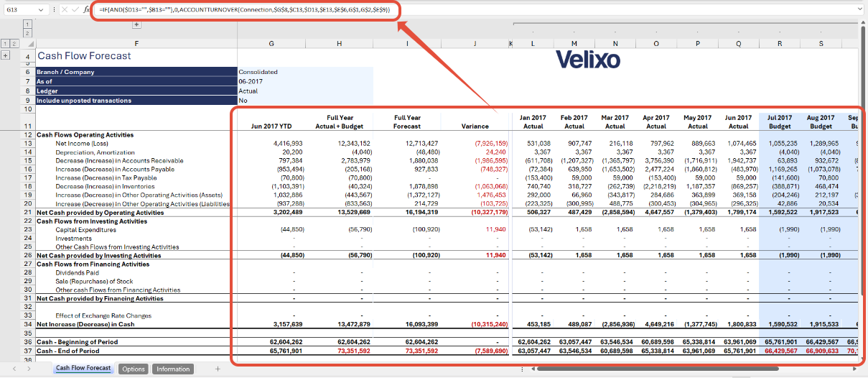Select the Jun 2017 YTD column heading
The image size is (868, 378).
pyautogui.click(x=271, y=126)
